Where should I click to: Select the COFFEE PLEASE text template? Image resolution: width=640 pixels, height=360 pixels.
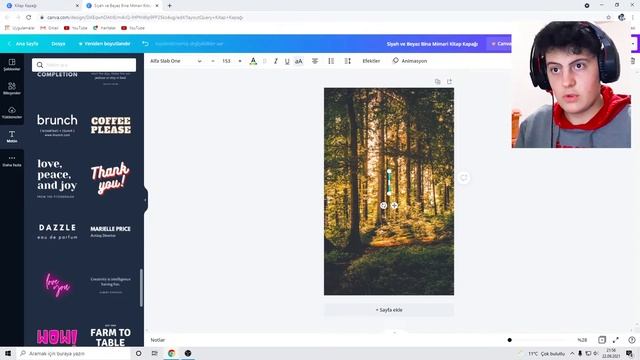click(x=111, y=125)
